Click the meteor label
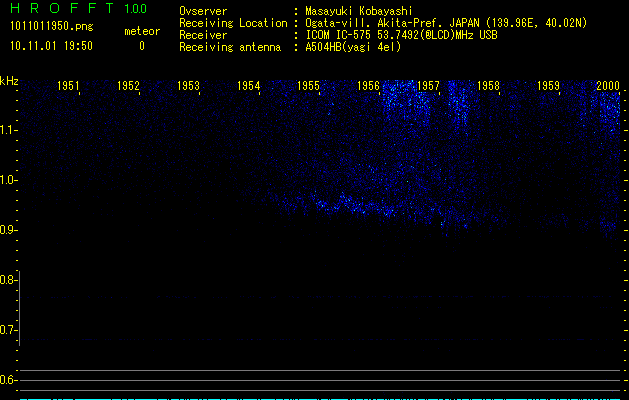This screenshot has height=400, width=629. pos(142,31)
